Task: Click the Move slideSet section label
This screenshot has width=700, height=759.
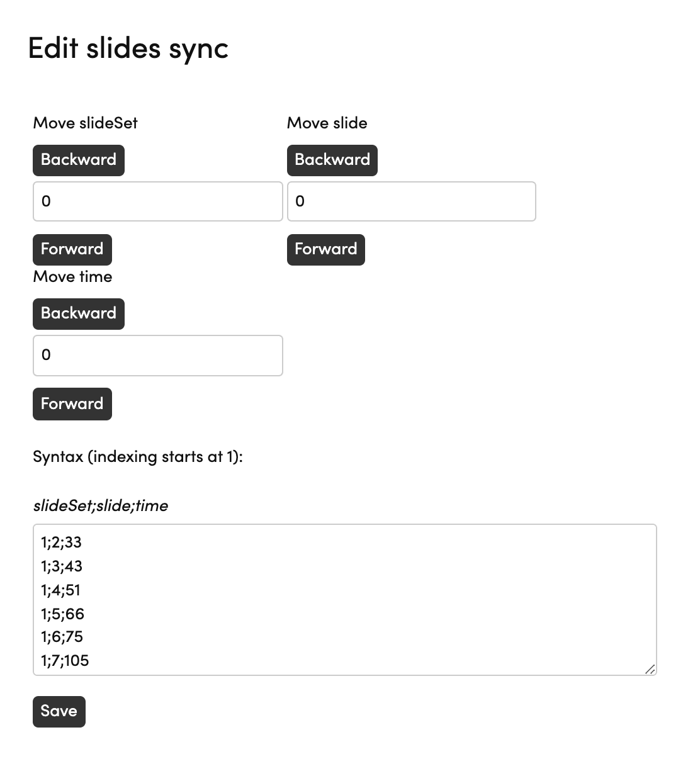Action: (86, 123)
